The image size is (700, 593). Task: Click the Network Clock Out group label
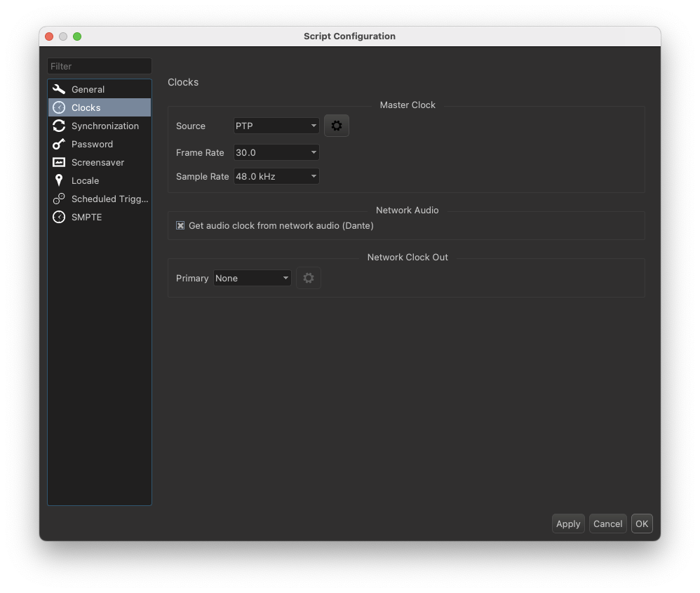coord(408,258)
